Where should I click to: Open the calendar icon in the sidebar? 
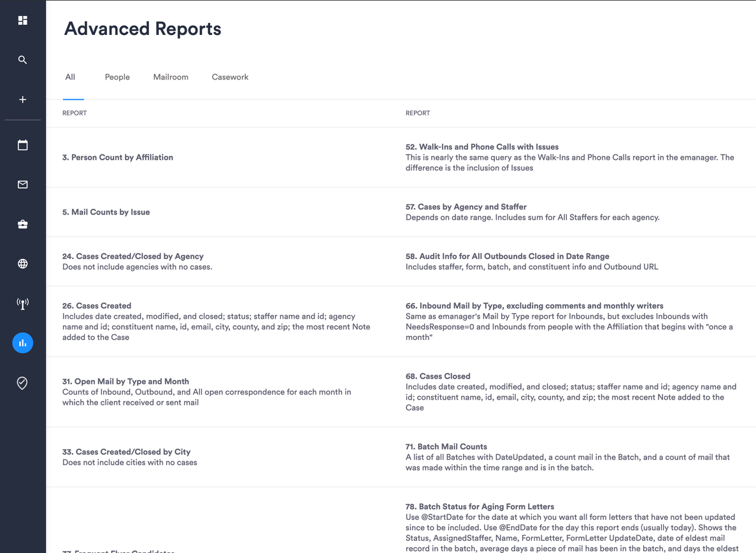[x=22, y=145]
